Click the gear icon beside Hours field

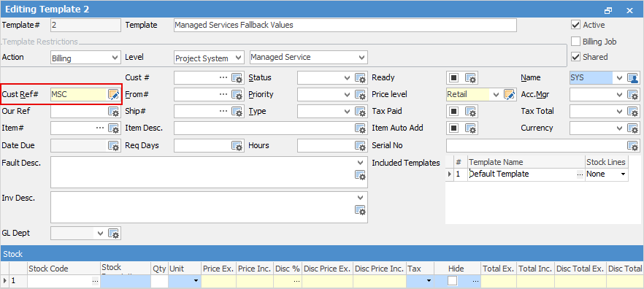pos(360,146)
